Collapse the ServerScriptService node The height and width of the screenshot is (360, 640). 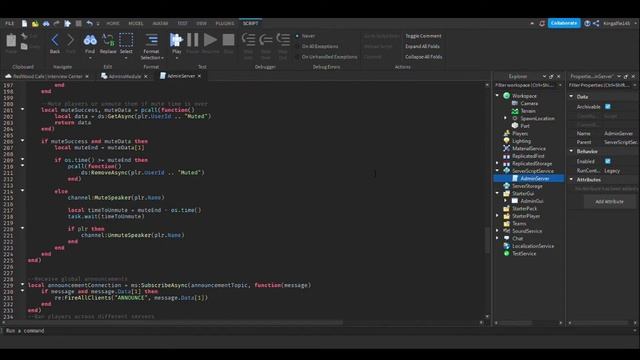(498, 171)
